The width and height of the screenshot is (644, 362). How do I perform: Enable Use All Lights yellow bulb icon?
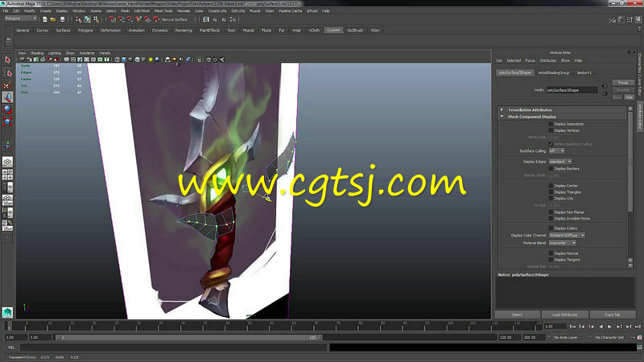[x=151, y=60]
